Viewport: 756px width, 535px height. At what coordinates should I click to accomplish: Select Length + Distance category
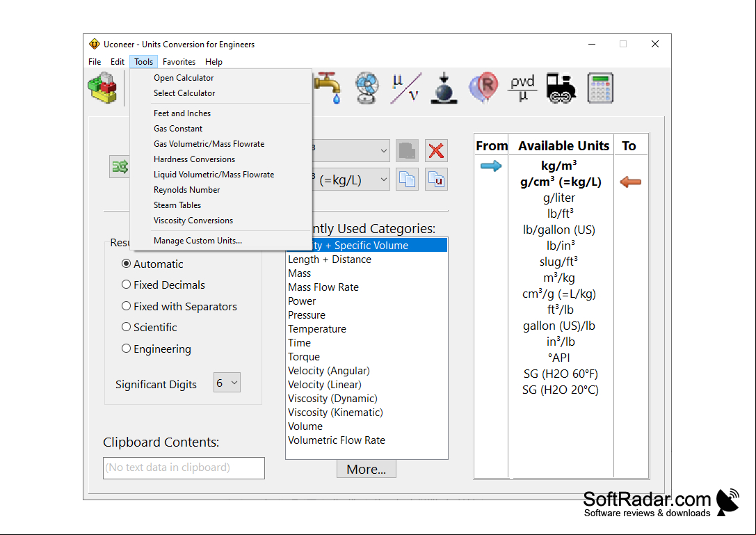(x=367, y=259)
